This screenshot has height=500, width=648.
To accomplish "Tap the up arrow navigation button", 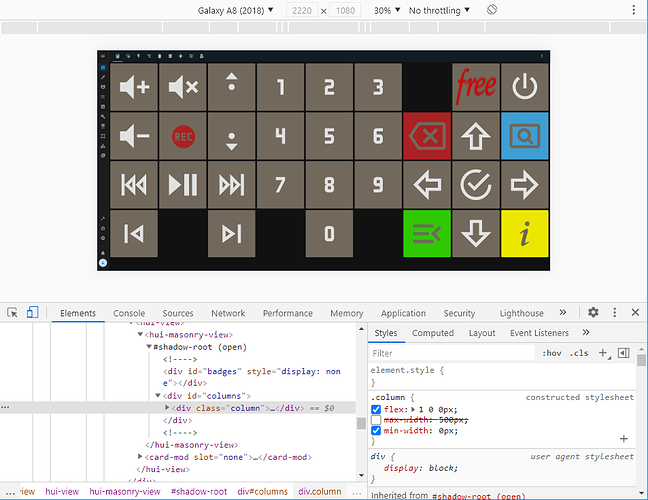I will pyautogui.click(x=476, y=136).
